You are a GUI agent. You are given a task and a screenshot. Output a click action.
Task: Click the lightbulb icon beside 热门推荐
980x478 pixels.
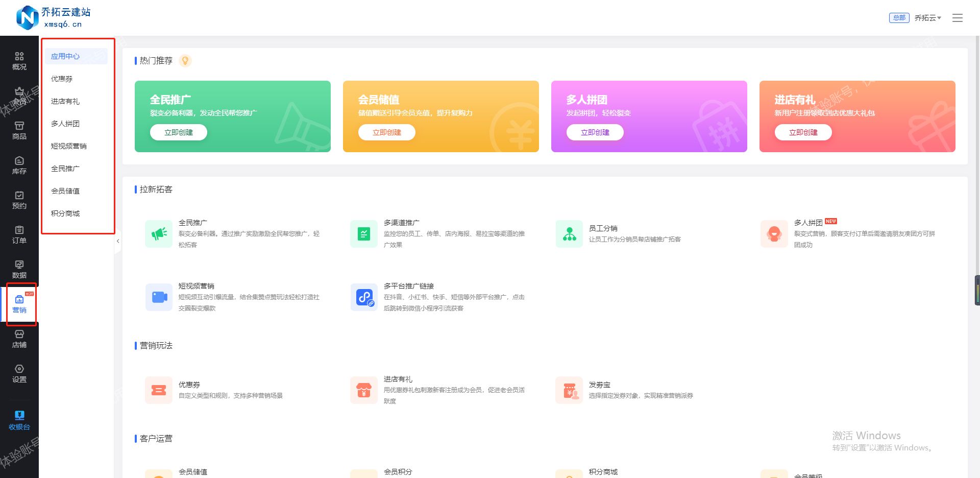pyautogui.click(x=185, y=61)
